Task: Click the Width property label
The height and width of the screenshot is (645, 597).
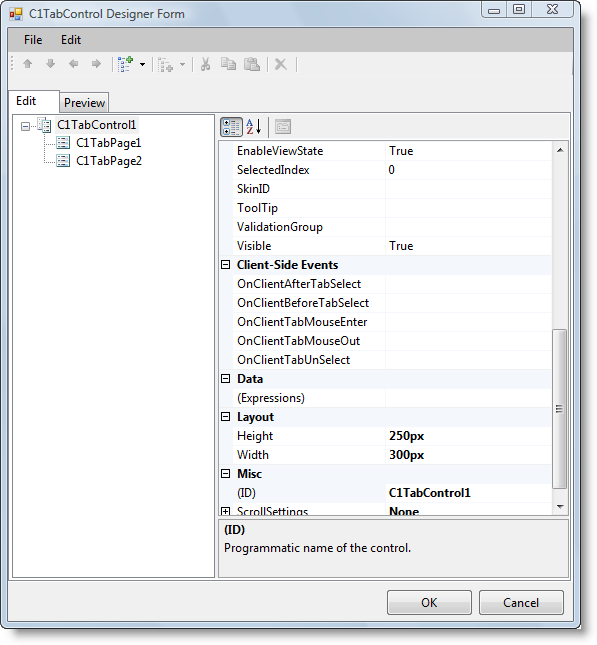Action: click(x=253, y=455)
